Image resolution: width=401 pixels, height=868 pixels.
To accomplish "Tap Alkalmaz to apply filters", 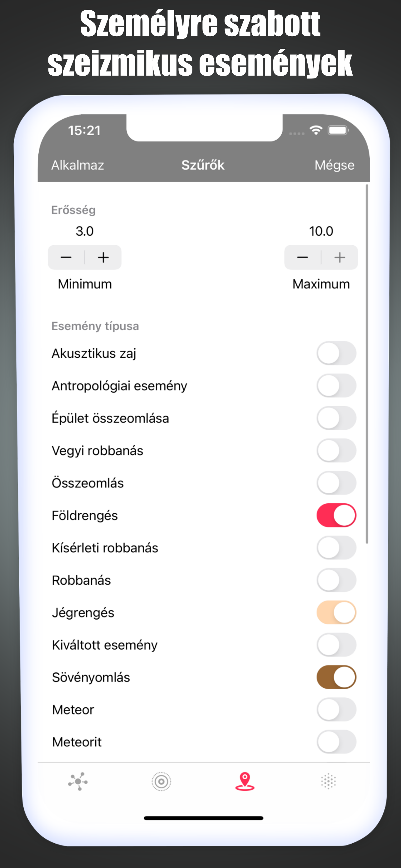I will pos(78,165).
